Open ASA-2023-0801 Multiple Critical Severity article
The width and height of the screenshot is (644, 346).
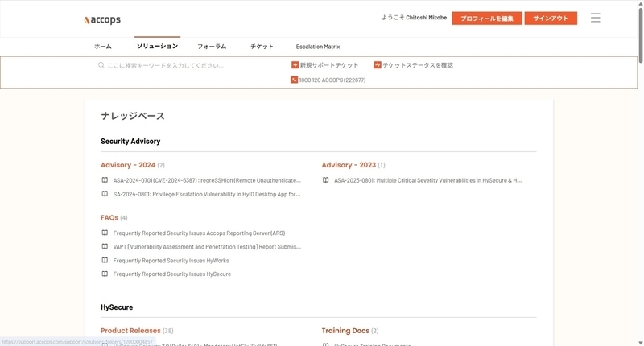tap(428, 180)
